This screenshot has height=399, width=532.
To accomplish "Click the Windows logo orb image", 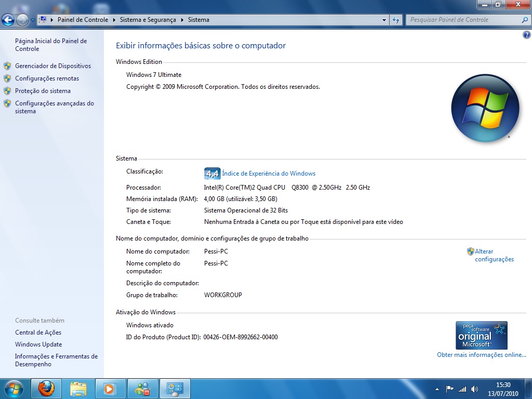I will (x=485, y=108).
